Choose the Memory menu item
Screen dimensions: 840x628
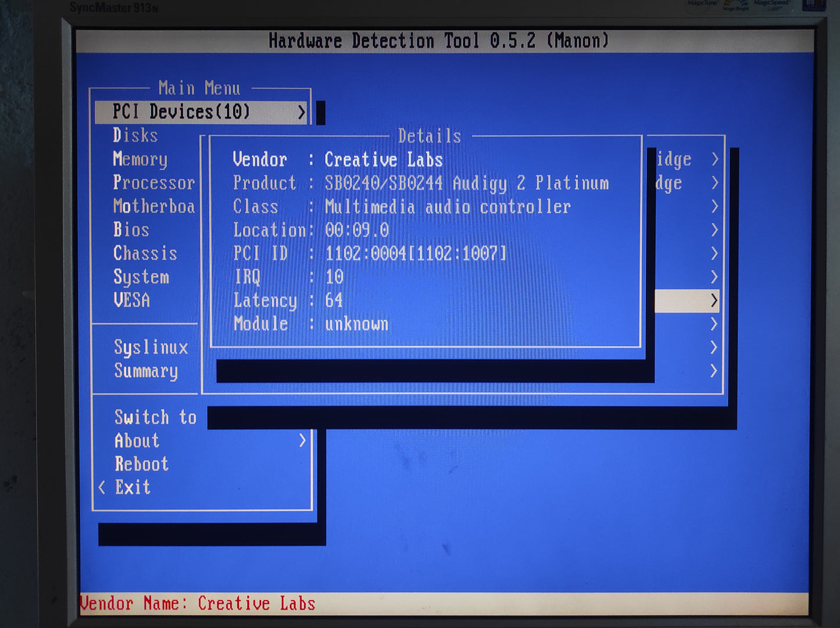click(x=140, y=159)
